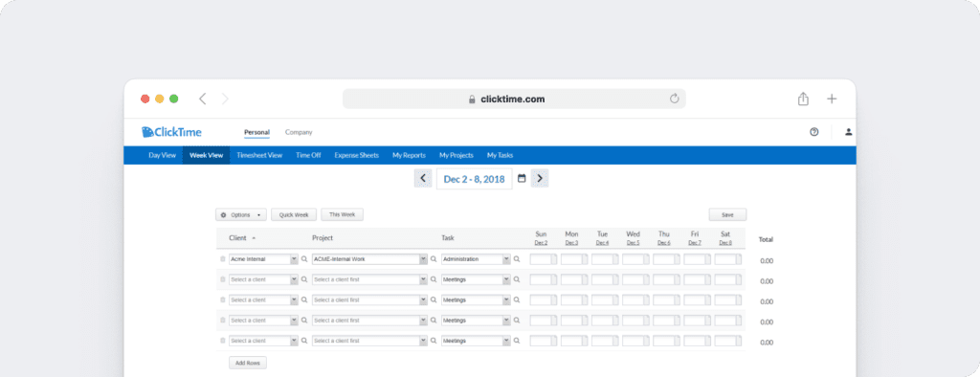Viewport: 980px width, 377px height.
Task: Click the Dec 2 - 8, 2018 date range
Action: [x=474, y=179]
